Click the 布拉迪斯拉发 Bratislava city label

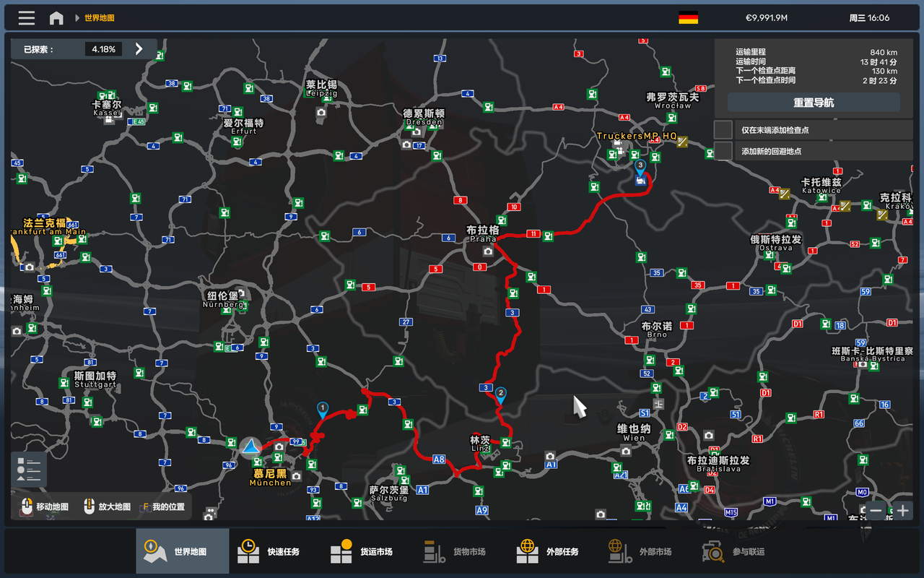click(x=718, y=464)
